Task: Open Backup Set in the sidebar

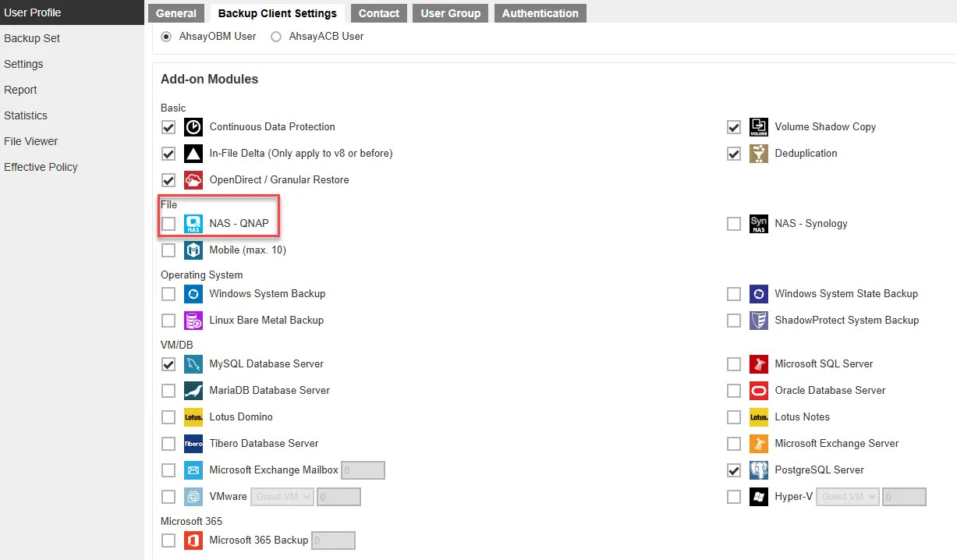Action: 32,38
